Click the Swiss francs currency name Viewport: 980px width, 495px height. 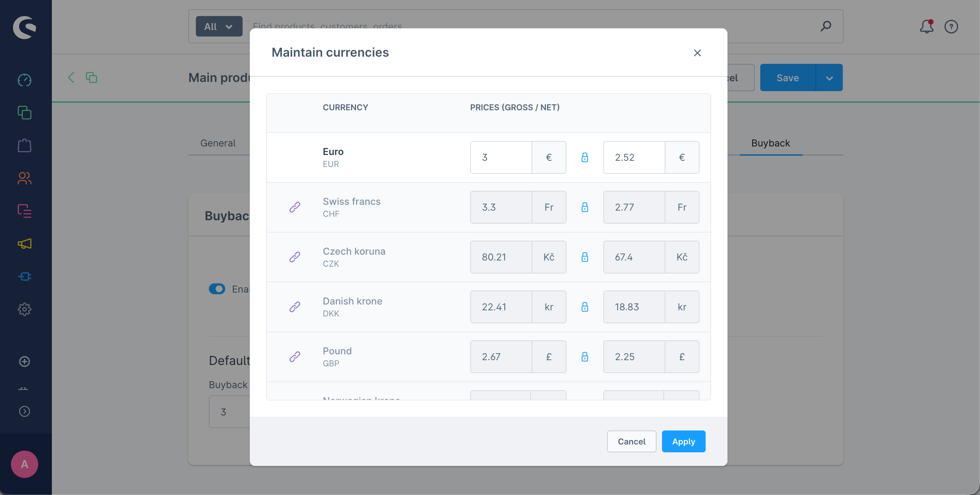[x=351, y=202]
